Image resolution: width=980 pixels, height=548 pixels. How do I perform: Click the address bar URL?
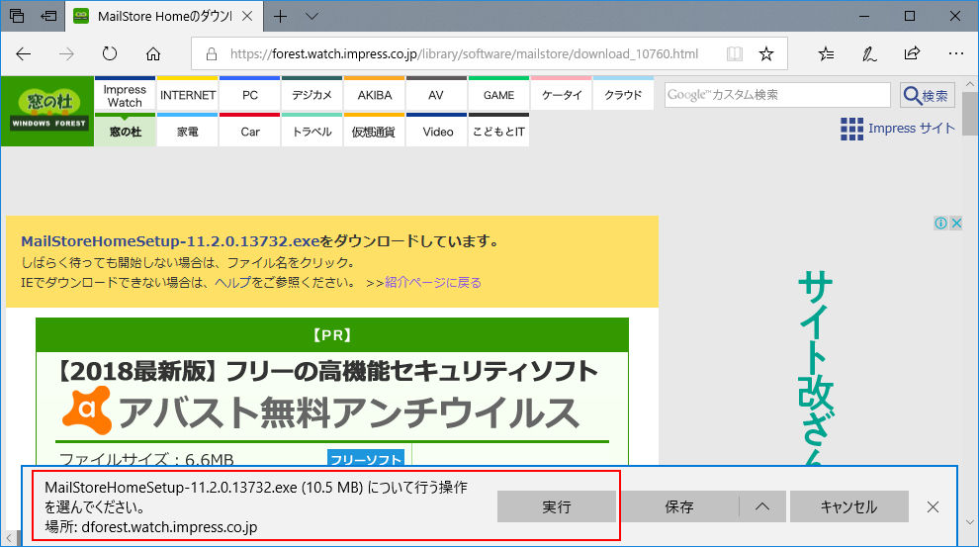[464, 53]
